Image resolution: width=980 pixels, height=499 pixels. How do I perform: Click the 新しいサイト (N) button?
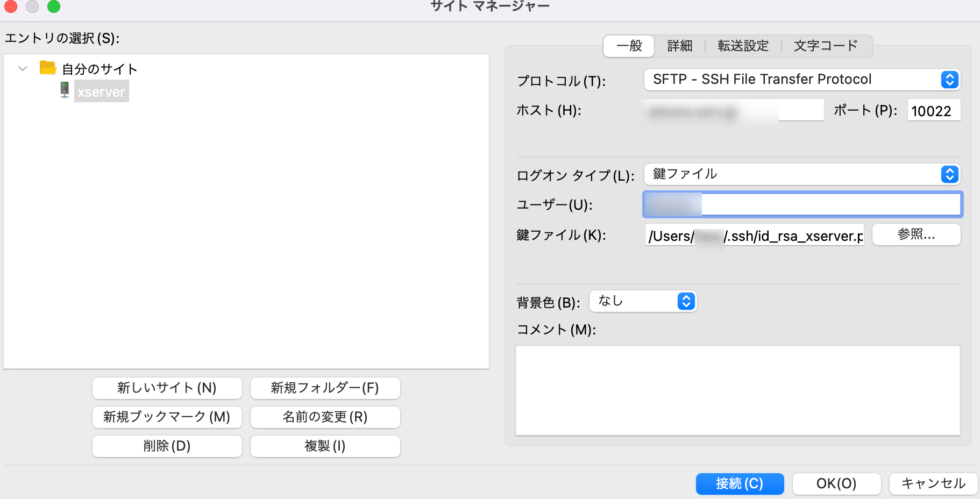pyautogui.click(x=167, y=388)
